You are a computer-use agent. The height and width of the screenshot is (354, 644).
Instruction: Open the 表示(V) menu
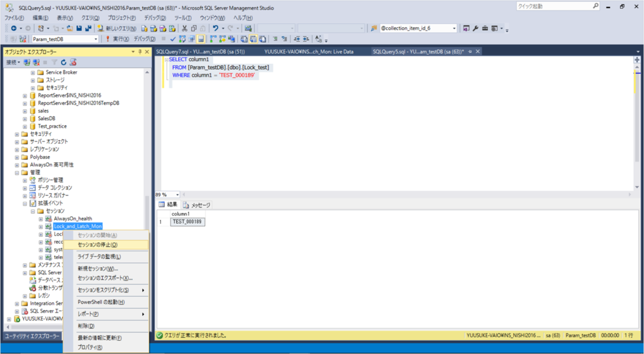[65, 18]
